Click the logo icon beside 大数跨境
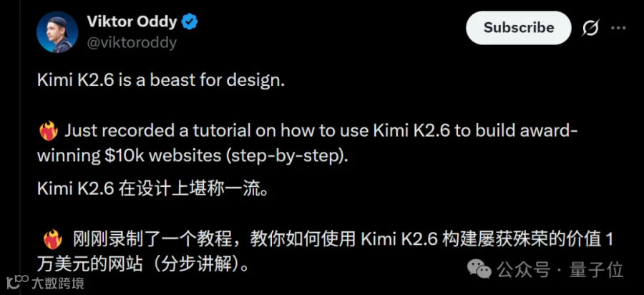644x295 pixels. pos(17,284)
